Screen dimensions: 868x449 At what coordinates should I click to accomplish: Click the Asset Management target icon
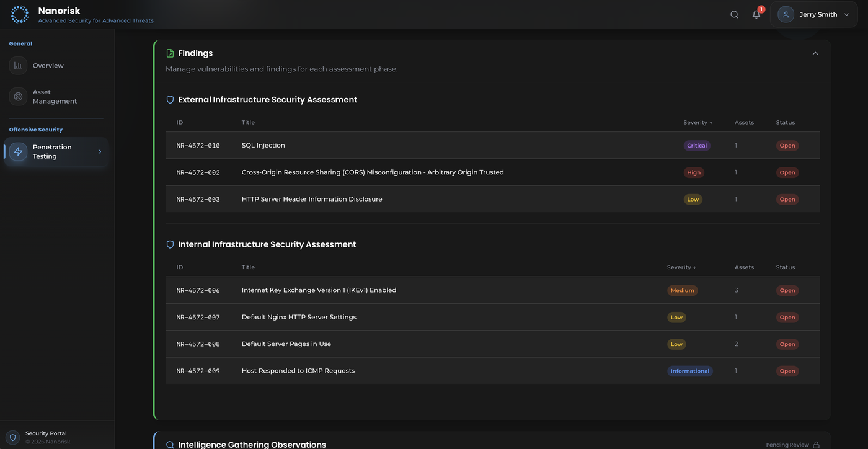(x=18, y=97)
